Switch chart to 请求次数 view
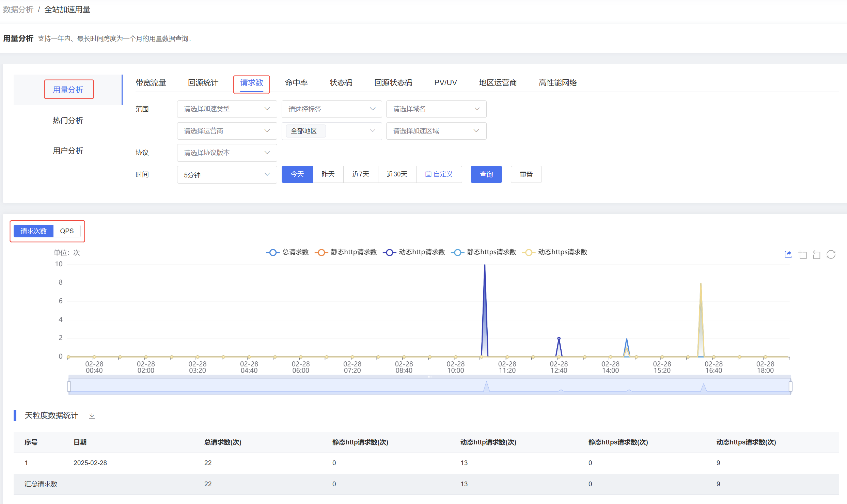Viewport: 847px width, 504px height. (x=33, y=231)
